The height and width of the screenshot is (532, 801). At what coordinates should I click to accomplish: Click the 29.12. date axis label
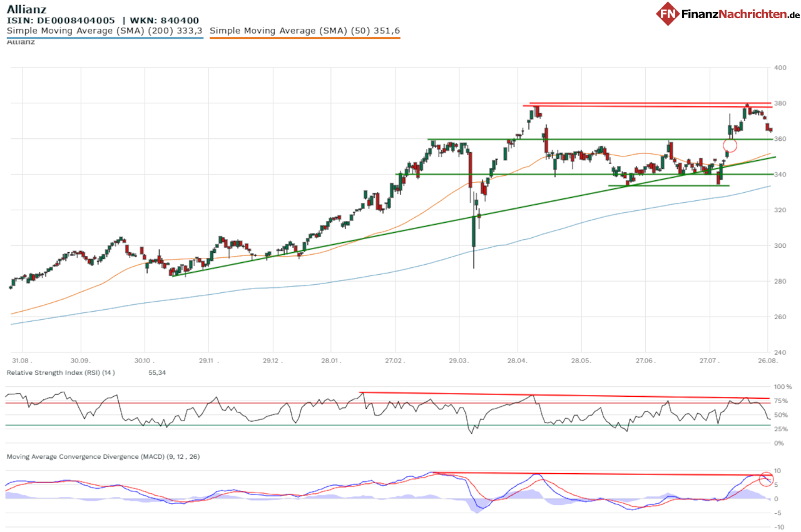point(272,361)
